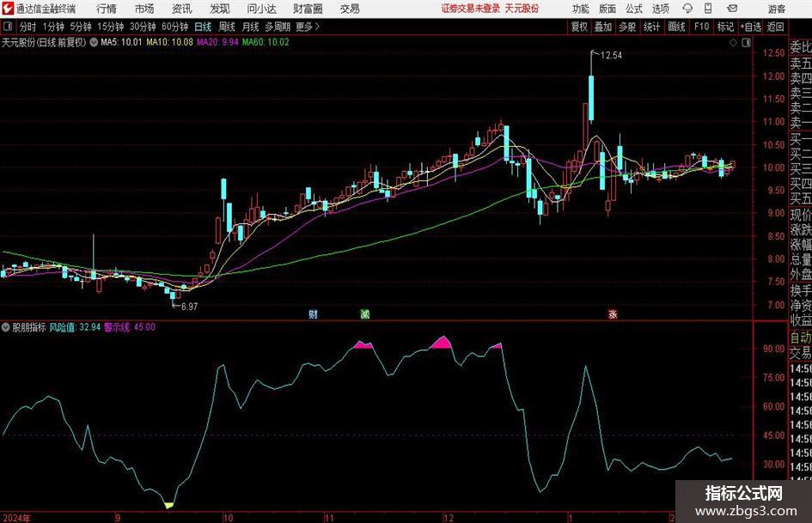
Task: Click the 警示线: 45.00 label
Action: pyautogui.click(x=130, y=327)
